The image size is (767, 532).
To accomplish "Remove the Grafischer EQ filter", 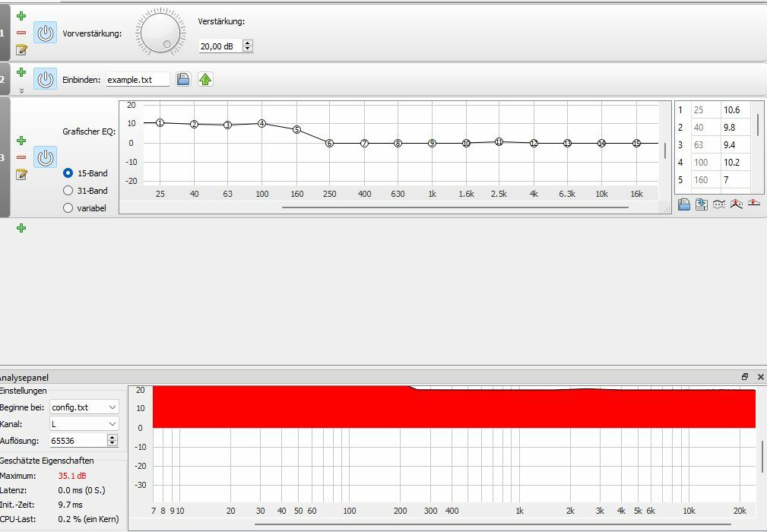I will [21, 157].
